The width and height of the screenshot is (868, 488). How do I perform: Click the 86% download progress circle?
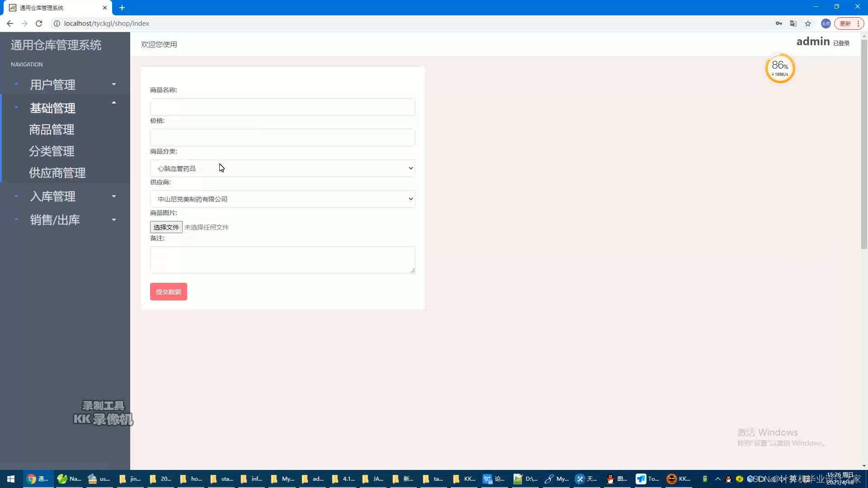click(780, 68)
